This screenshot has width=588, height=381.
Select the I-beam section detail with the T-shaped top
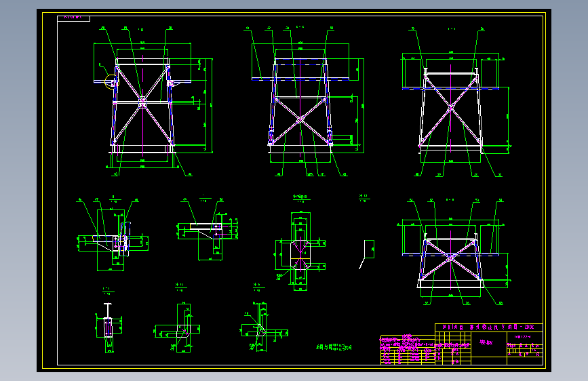pos(109,327)
